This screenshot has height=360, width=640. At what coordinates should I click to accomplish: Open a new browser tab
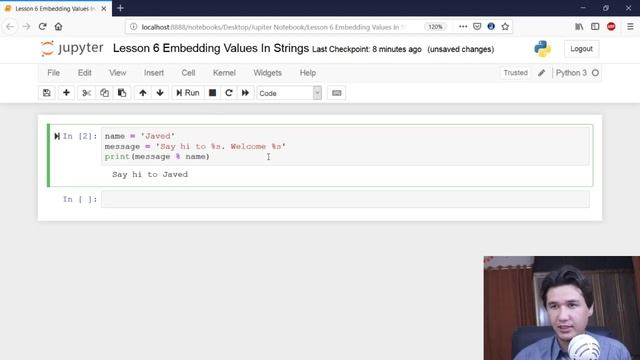[x=120, y=8]
